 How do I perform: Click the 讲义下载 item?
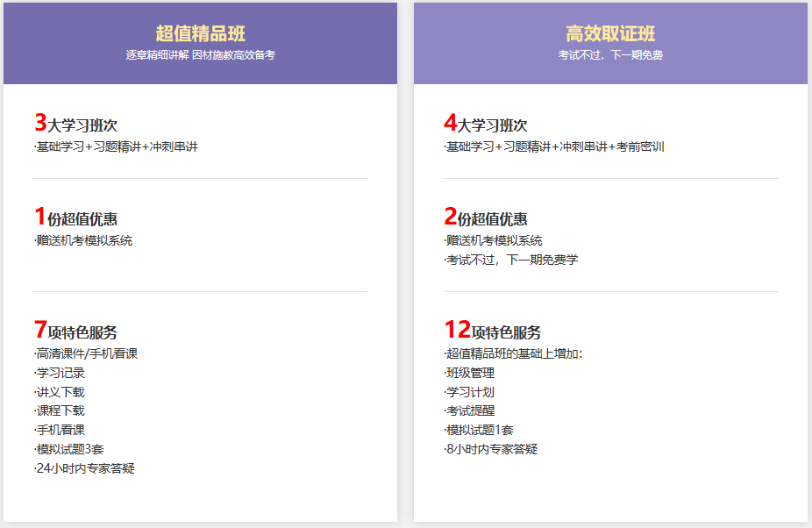coord(60,392)
